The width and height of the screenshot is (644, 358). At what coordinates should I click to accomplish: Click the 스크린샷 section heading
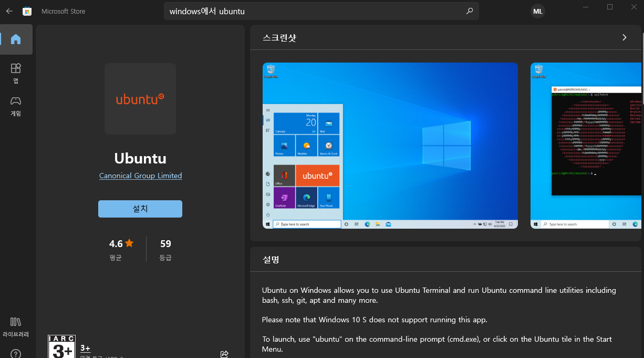click(279, 38)
